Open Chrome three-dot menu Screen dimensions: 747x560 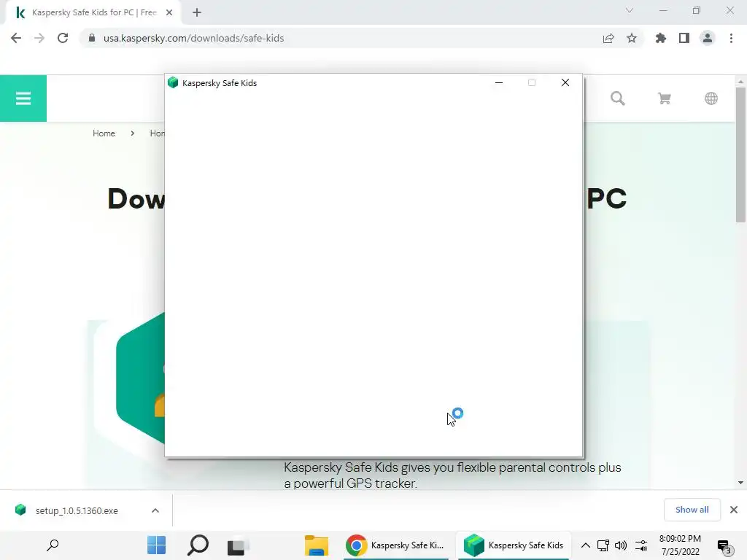(x=731, y=38)
